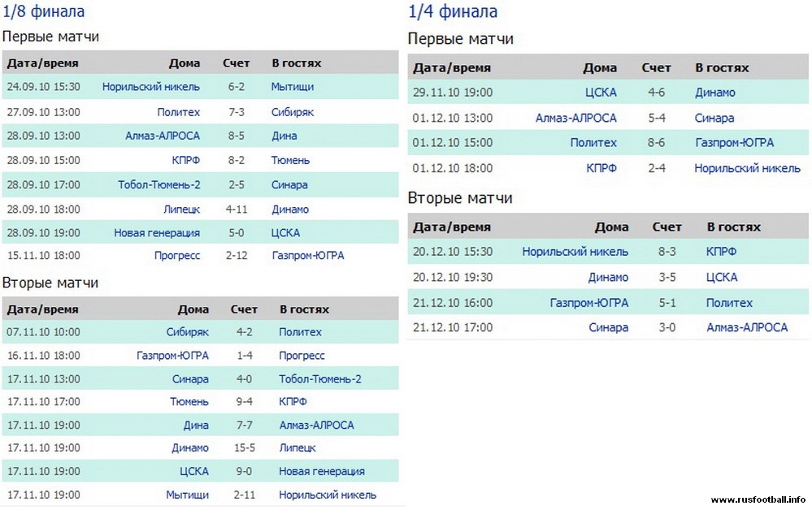Click the 1/8 финала section heading
Screen dimensions: 812x510
(x=44, y=12)
